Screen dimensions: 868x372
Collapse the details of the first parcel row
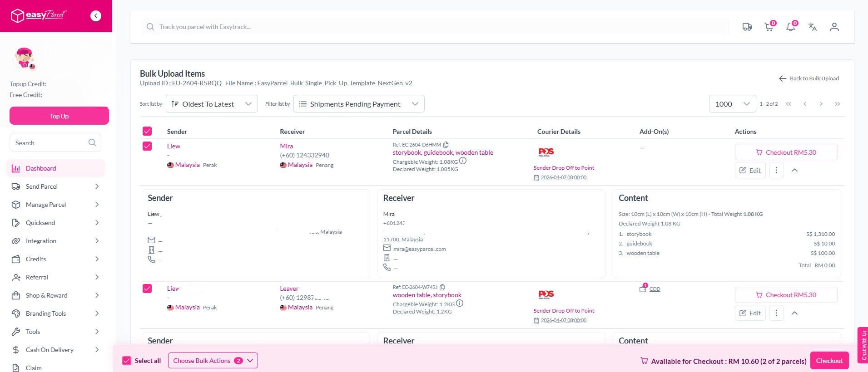[794, 171]
